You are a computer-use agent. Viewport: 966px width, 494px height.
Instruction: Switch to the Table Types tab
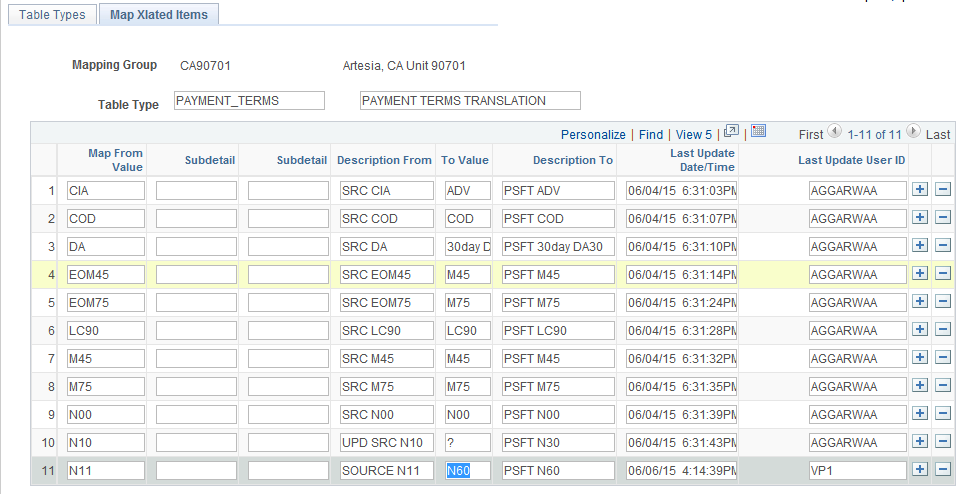pyautogui.click(x=53, y=15)
